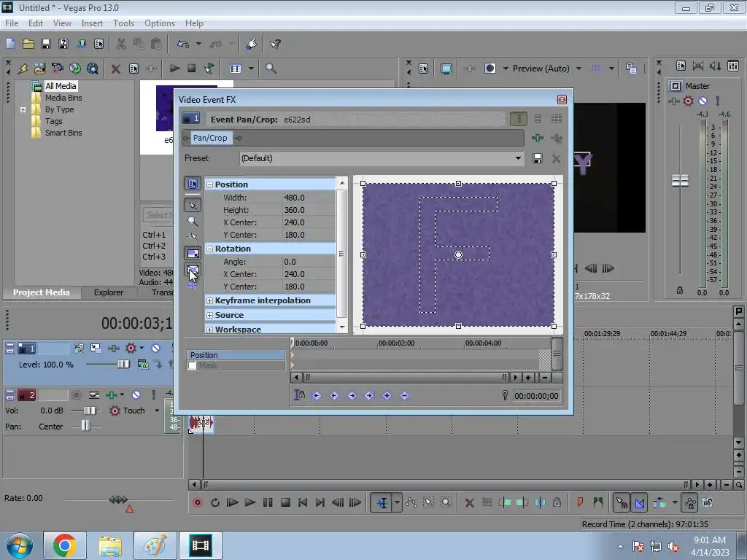This screenshot has height=560, width=747.
Task: Save preset with the disk icon beside Preset
Action: click(538, 158)
